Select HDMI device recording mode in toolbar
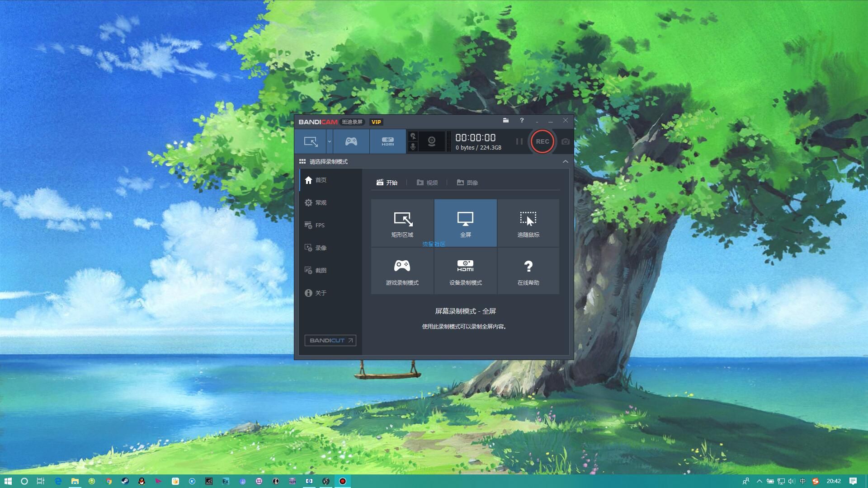Screen dimensions: 868x488 [x=387, y=141]
